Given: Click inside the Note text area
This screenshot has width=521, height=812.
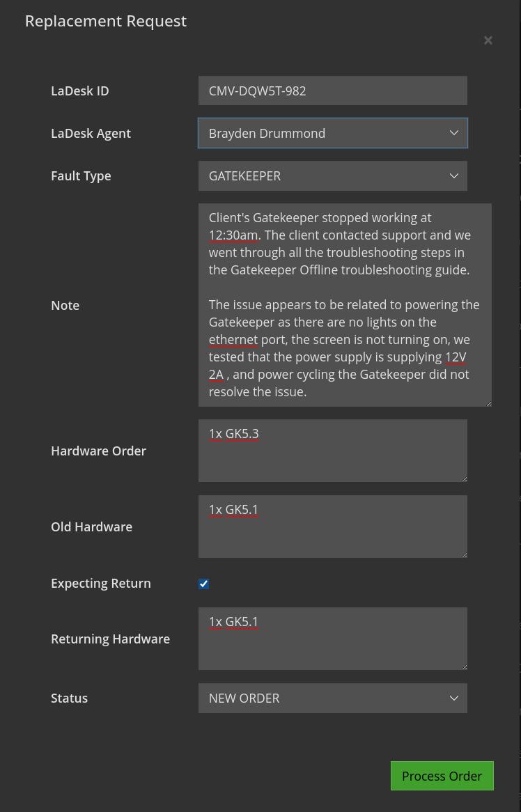Looking at the screenshot, I should coord(344,304).
